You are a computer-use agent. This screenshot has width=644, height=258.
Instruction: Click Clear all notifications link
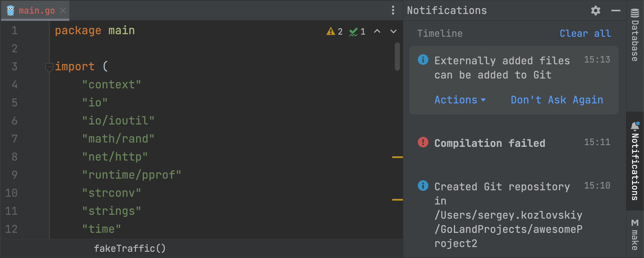[x=585, y=33]
